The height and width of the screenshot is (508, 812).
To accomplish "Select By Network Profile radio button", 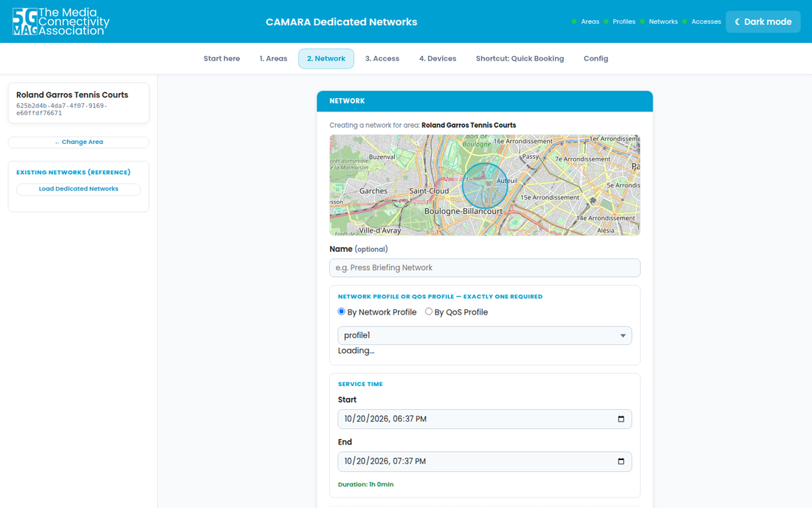I will [x=341, y=311].
